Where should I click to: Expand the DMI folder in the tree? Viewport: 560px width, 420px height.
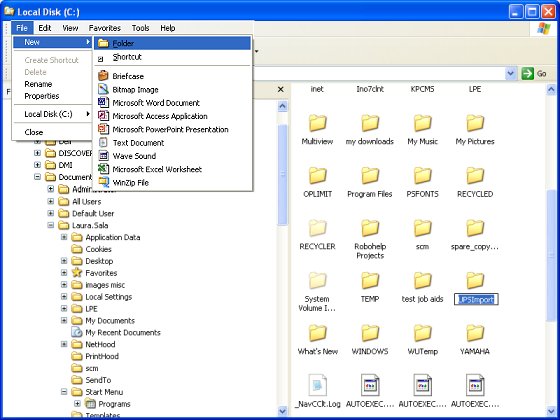pyautogui.click(x=37, y=165)
